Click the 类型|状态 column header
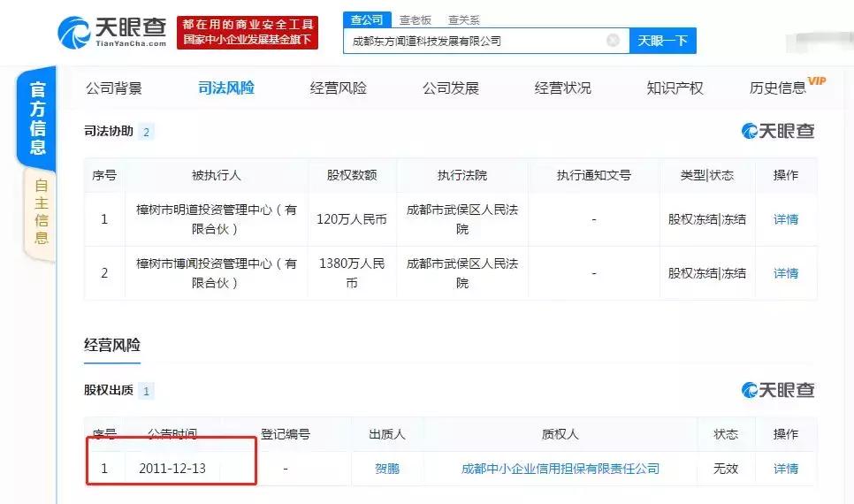The height and width of the screenshot is (504, 854). click(707, 175)
